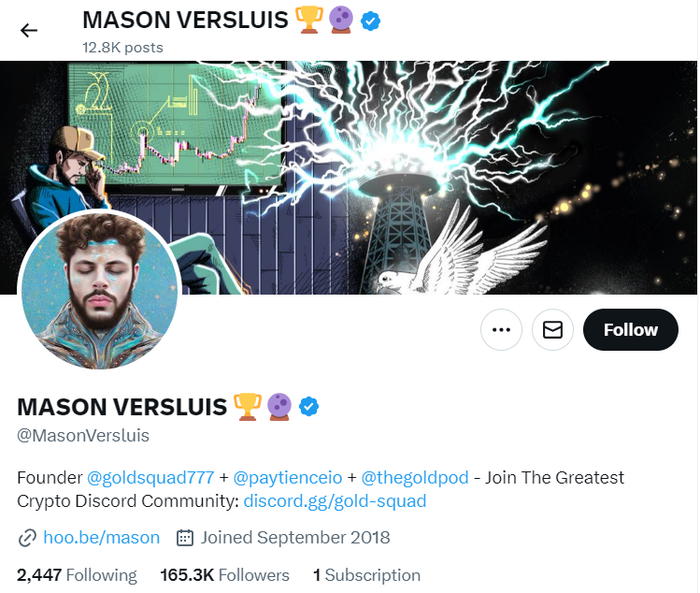Open the three-dot more options menu

click(501, 330)
